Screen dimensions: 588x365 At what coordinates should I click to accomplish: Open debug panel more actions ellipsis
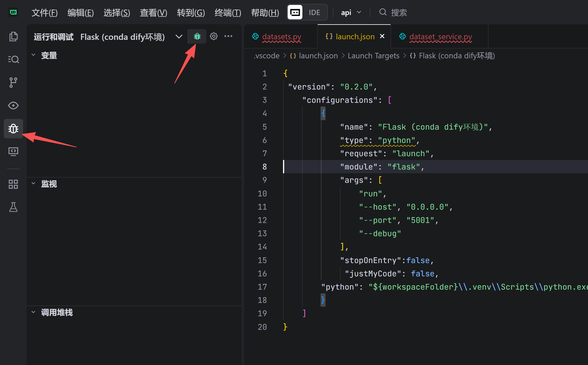228,36
